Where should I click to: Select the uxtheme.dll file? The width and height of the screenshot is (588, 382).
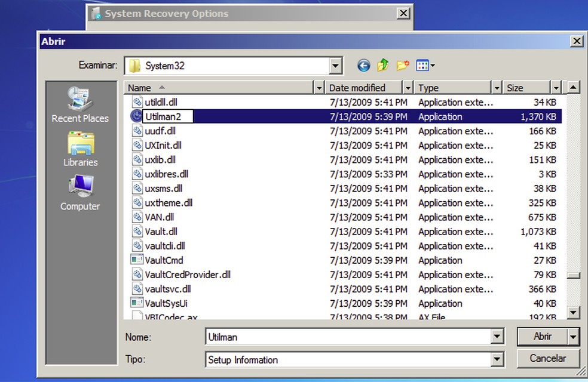click(169, 203)
